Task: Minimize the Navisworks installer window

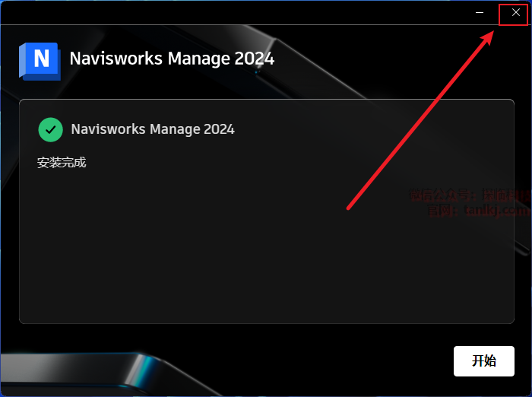Action: tap(480, 13)
